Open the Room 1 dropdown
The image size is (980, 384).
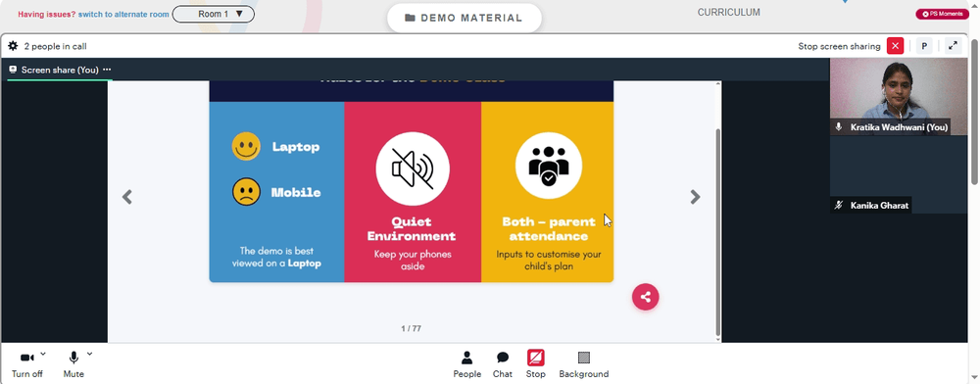point(213,14)
